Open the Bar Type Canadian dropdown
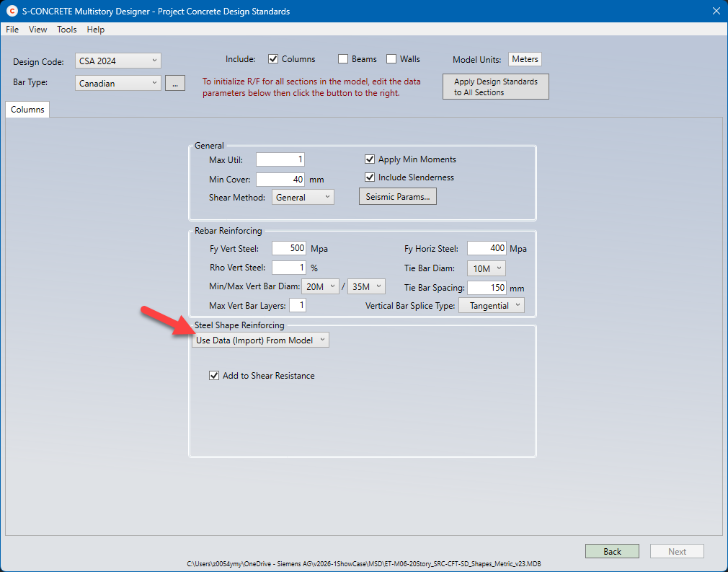The height and width of the screenshot is (572, 728). point(118,83)
